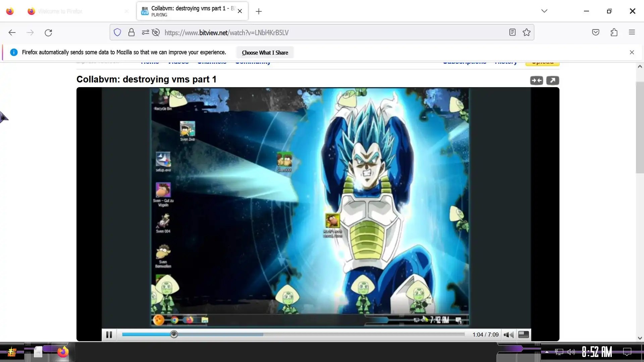The image size is (644, 362).
Task: Toggle the video player fullscreen button
Action: pos(523,335)
